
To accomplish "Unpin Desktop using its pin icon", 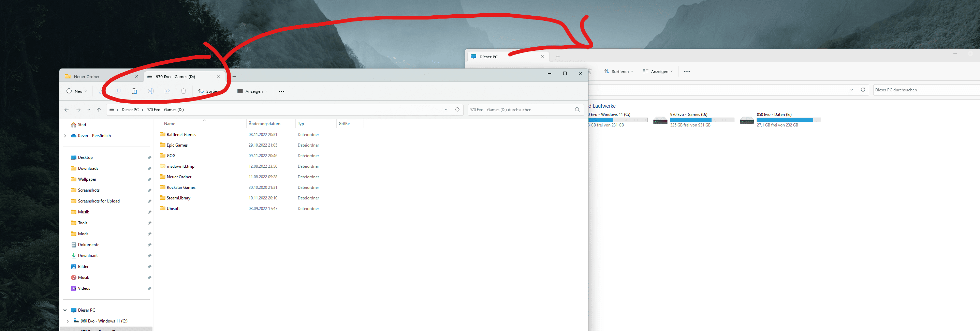I will click(x=149, y=158).
